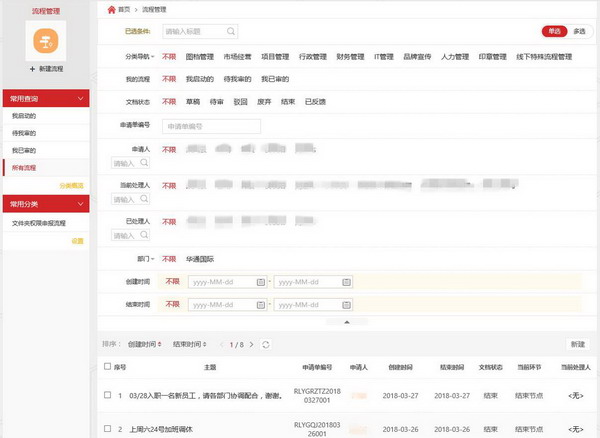
Task: Click 新建流程 under the logo
Action: pos(45,68)
